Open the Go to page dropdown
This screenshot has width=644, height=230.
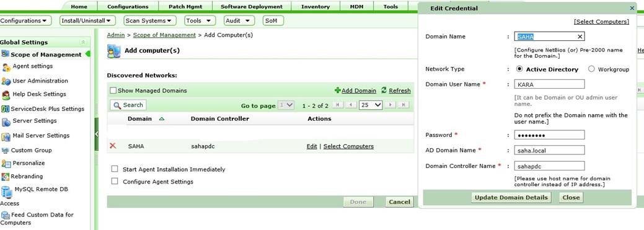tap(286, 105)
